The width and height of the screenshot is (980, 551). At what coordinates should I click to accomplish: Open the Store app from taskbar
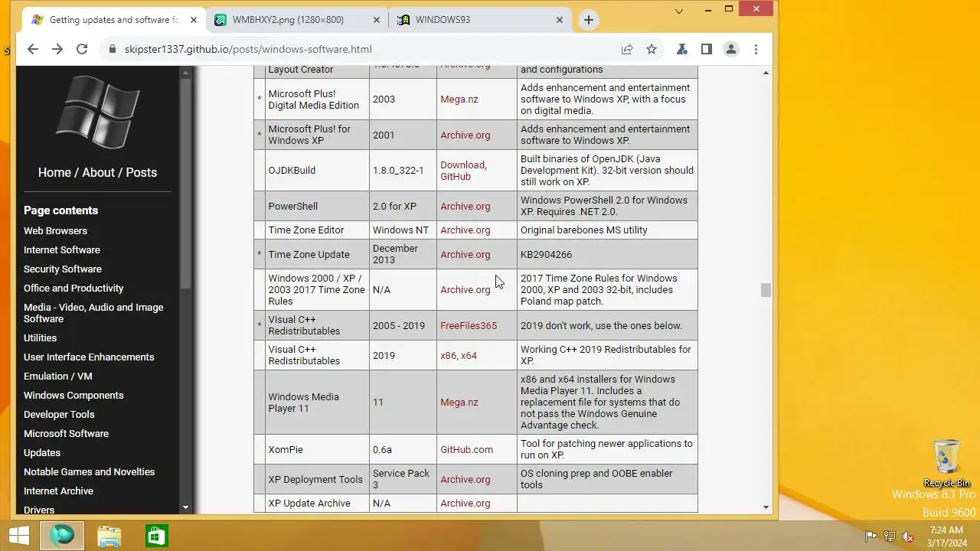coord(156,535)
